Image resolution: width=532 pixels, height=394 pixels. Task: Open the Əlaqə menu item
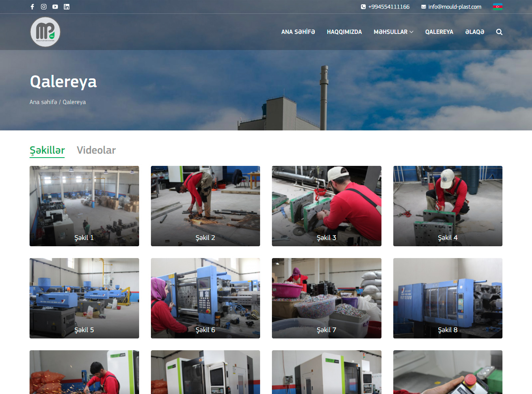[x=474, y=32]
